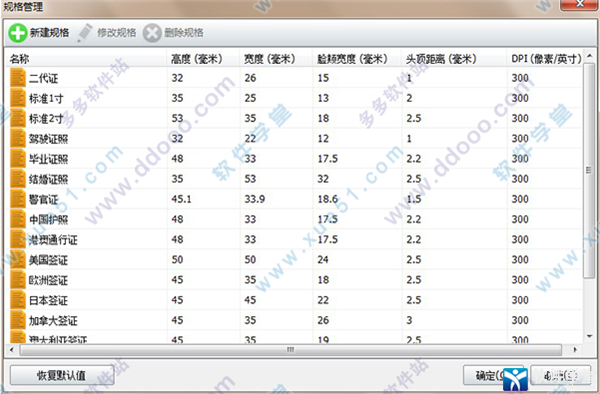Select the 驾驶证照 document icon
The width and height of the screenshot is (600, 394).
pos(18,138)
